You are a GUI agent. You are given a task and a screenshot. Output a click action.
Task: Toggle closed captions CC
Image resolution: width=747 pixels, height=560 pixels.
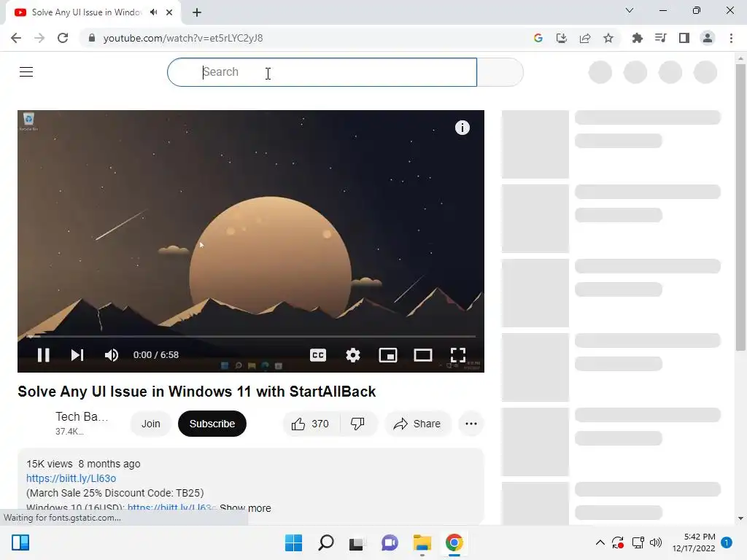click(x=318, y=355)
